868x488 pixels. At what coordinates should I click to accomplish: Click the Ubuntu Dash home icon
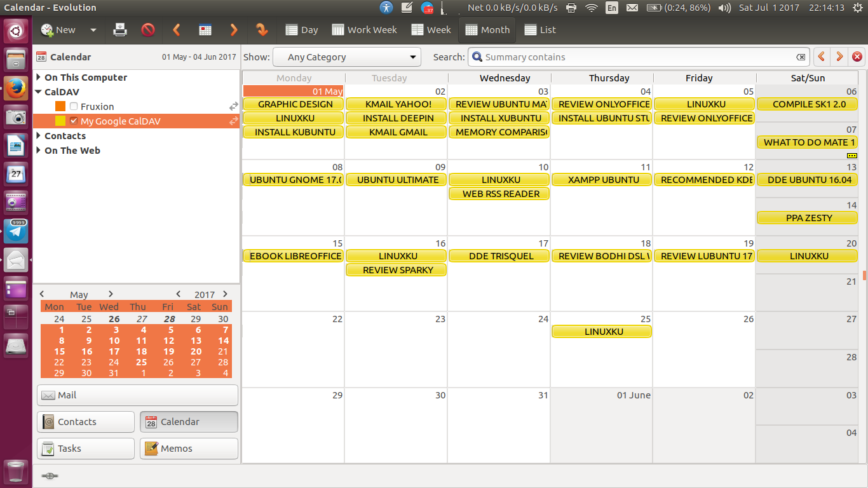tap(17, 31)
